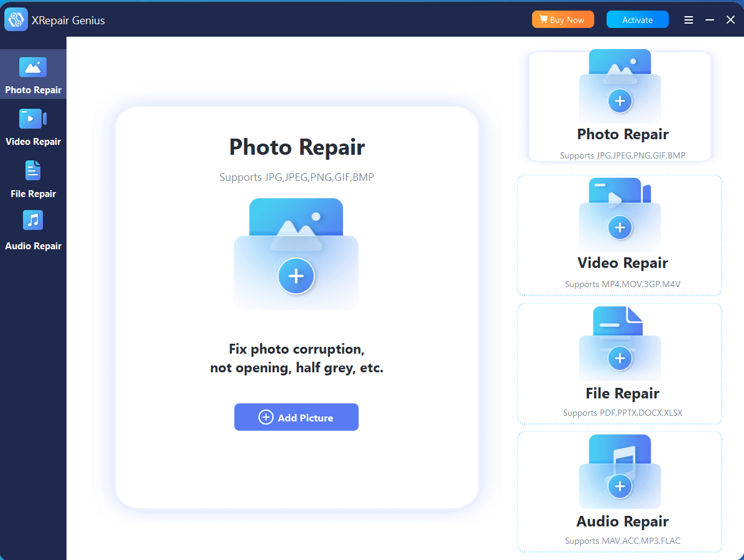Click "Supports JPG,JPEG,PNG,GIF,BMP" in right card
This screenshot has width=744, height=560.
click(623, 155)
